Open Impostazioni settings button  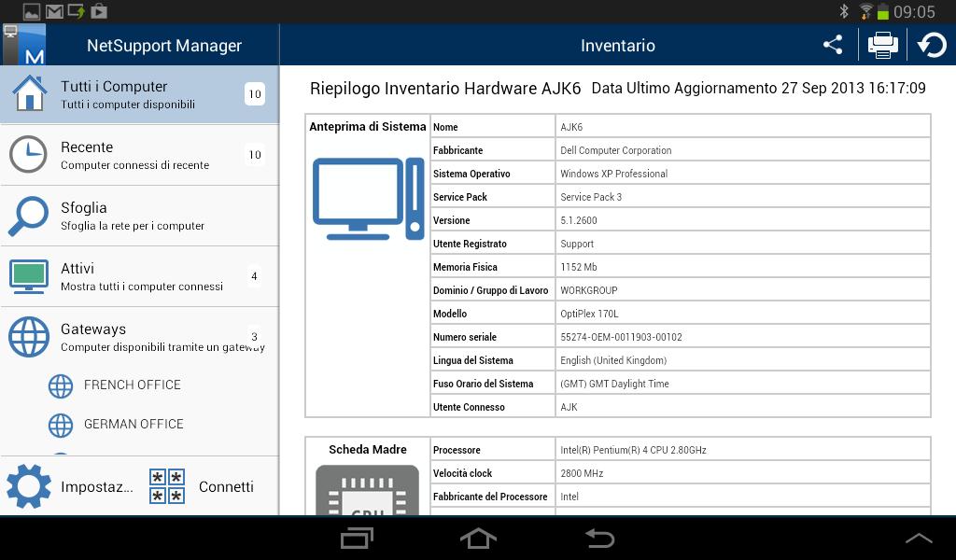(x=70, y=486)
